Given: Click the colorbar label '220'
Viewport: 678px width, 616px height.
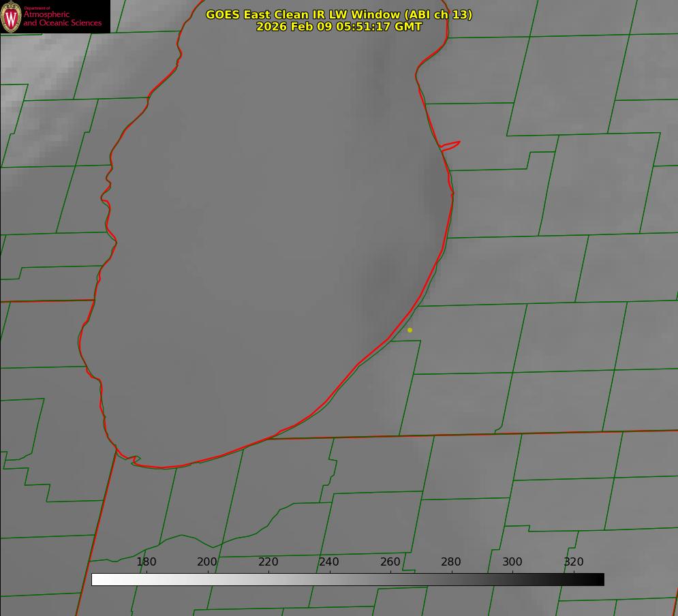Looking at the screenshot, I should (268, 561).
